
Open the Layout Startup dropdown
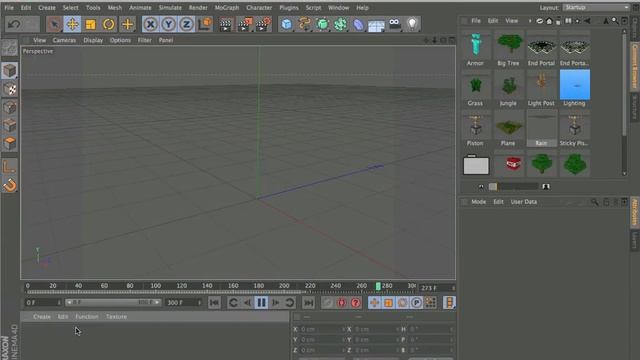point(596,7)
